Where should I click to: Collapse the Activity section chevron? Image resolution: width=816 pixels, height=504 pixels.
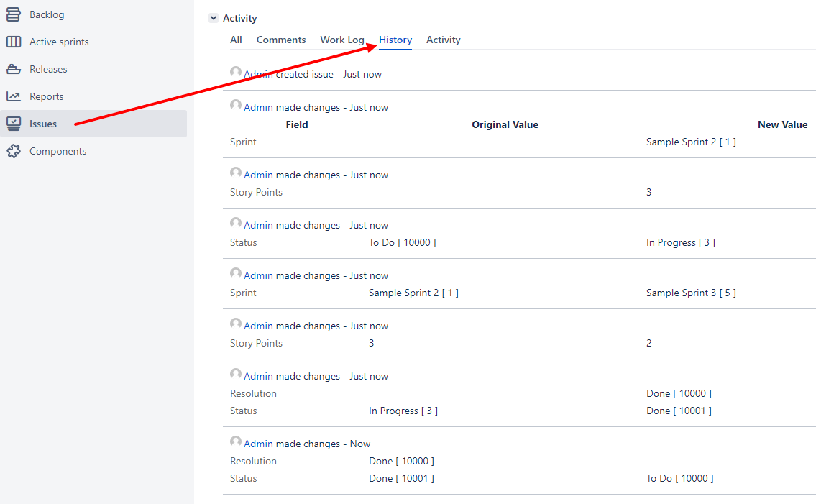(x=213, y=18)
